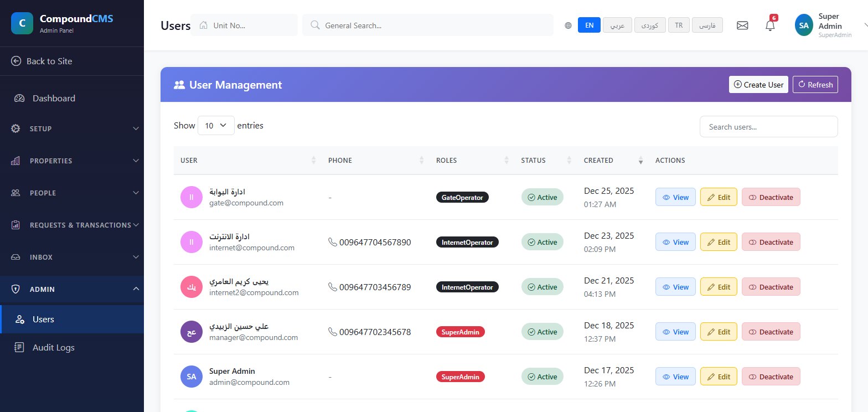Switch language to کوردی
The height and width of the screenshot is (412, 868).
[650, 25]
